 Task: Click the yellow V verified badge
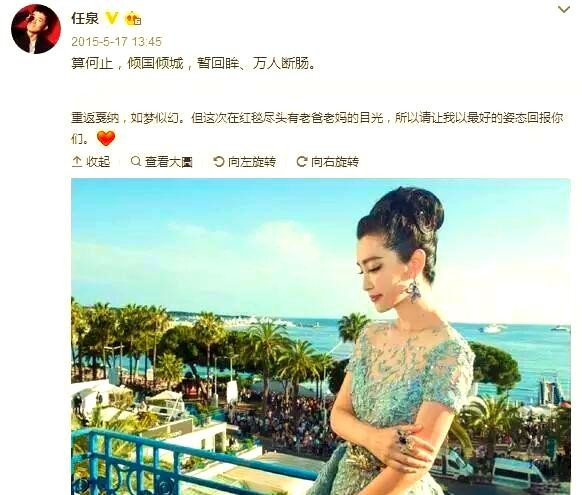[x=112, y=18]
